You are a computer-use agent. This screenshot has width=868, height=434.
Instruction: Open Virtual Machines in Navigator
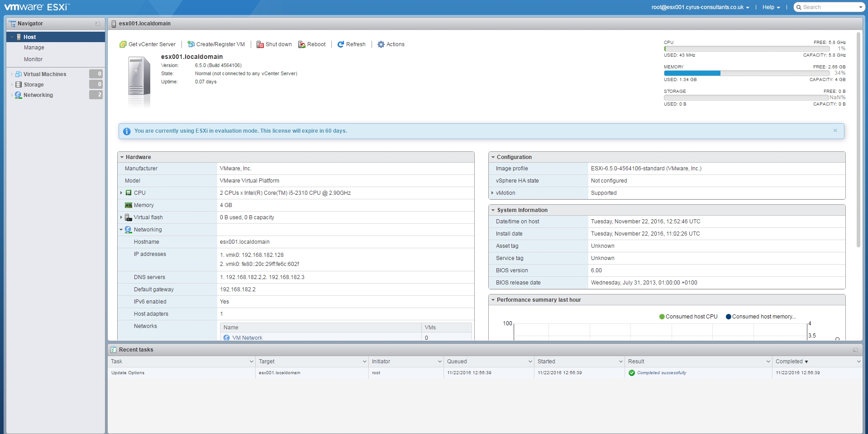click(45, 74)
